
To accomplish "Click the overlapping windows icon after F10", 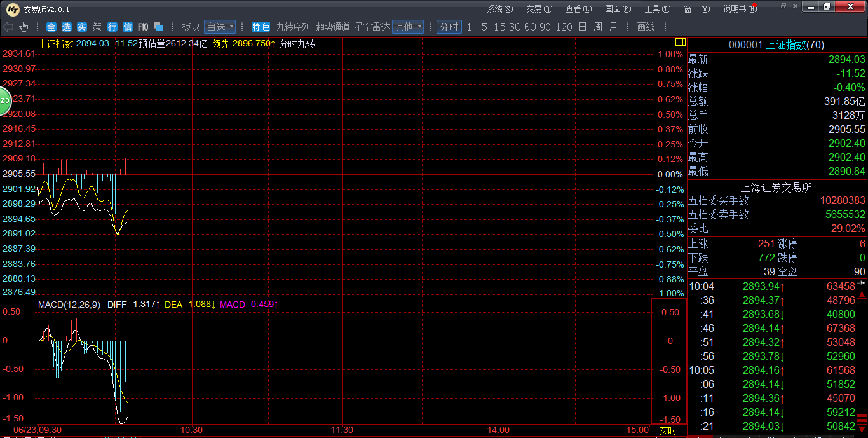I will pyautogui.click(x=158, y=27).
